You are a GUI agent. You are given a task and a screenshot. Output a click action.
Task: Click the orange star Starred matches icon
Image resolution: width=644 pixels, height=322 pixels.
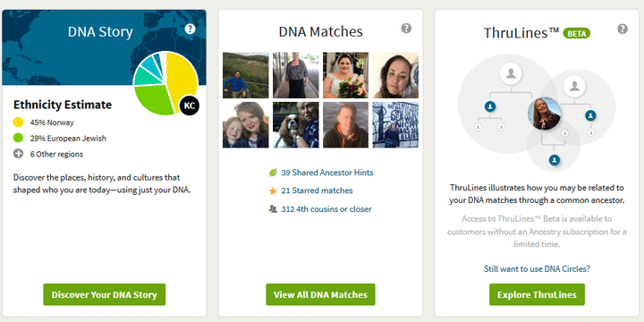point(273,191)
